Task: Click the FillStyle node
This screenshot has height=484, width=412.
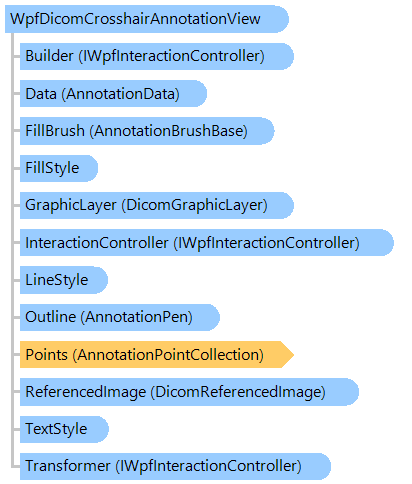Action: (59, 168)
